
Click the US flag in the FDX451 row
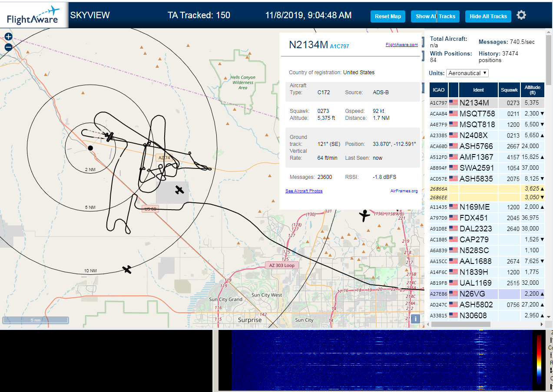click(x=454, y=218)
